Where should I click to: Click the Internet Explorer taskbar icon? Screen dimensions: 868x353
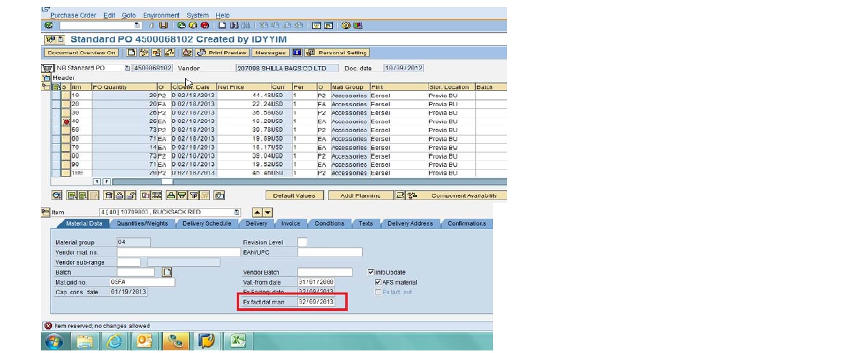click(x=114, y=341)
